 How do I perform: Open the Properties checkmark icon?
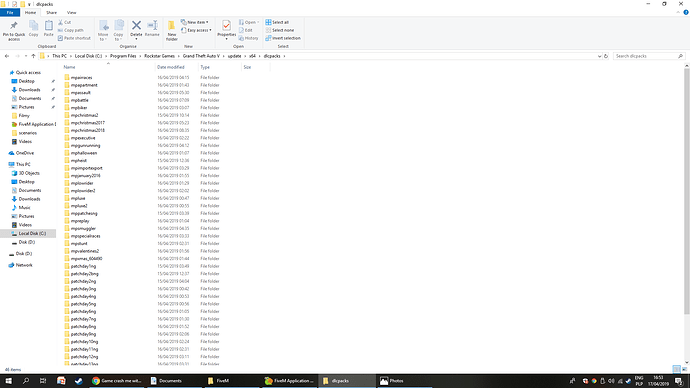(x=226, y=26)
